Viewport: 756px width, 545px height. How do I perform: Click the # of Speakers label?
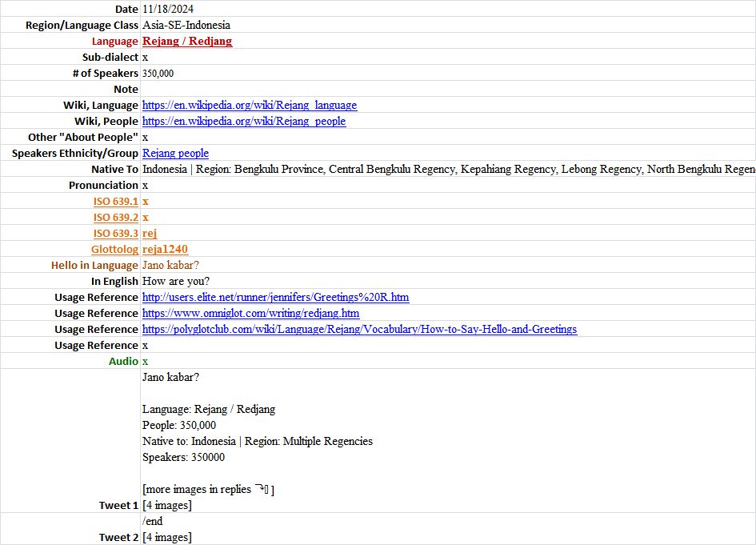tap(105, 74)
